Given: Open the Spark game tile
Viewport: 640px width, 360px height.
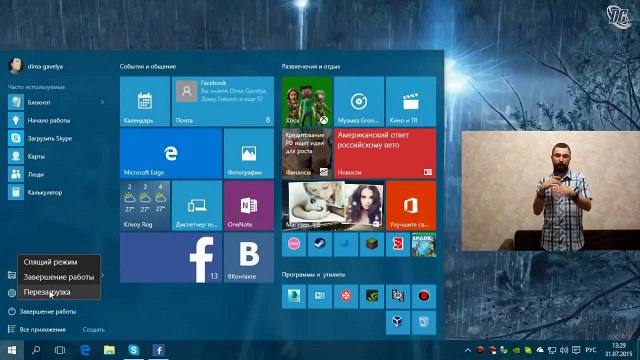Looking at the screenshot, I should coord(424,244).
